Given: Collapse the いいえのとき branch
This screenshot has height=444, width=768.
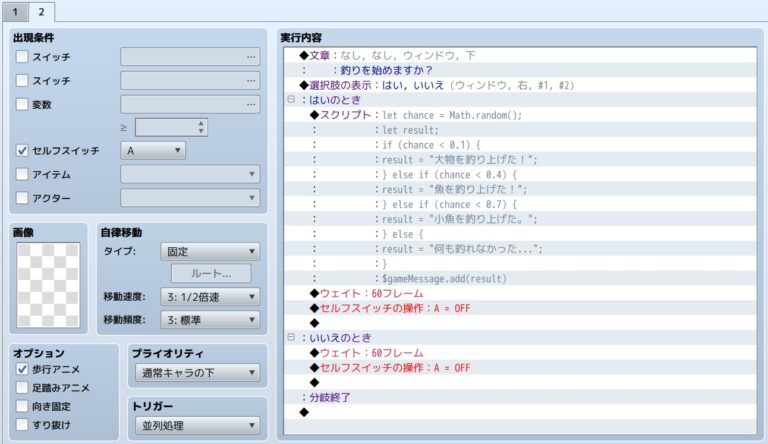Looking at the screenshot, I should [291, 338].
